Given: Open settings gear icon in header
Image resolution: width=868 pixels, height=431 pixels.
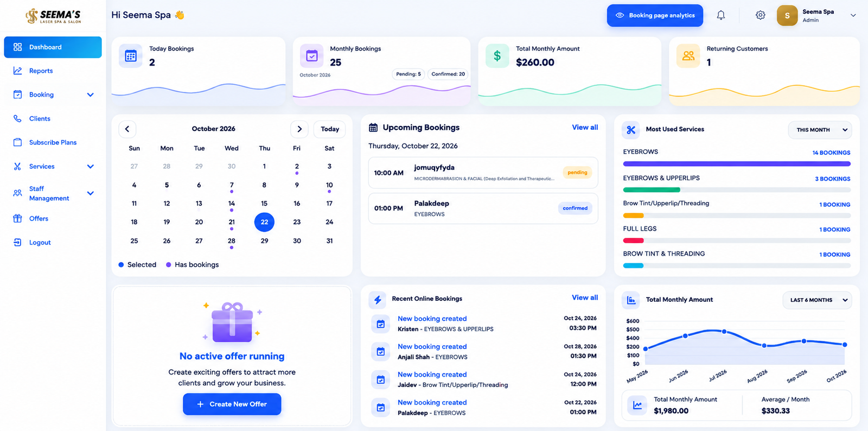Looking at the screenshot, I should point(761,15).
